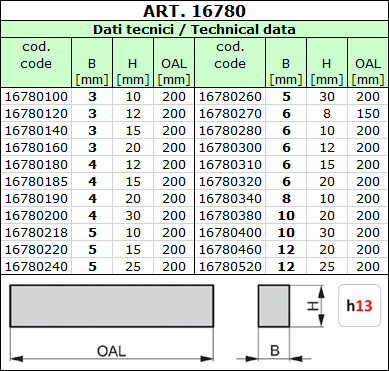This screenshot has height=371, width=389.
Task: Click OAL value 200 in row 16780100
Action: [174, 97]
